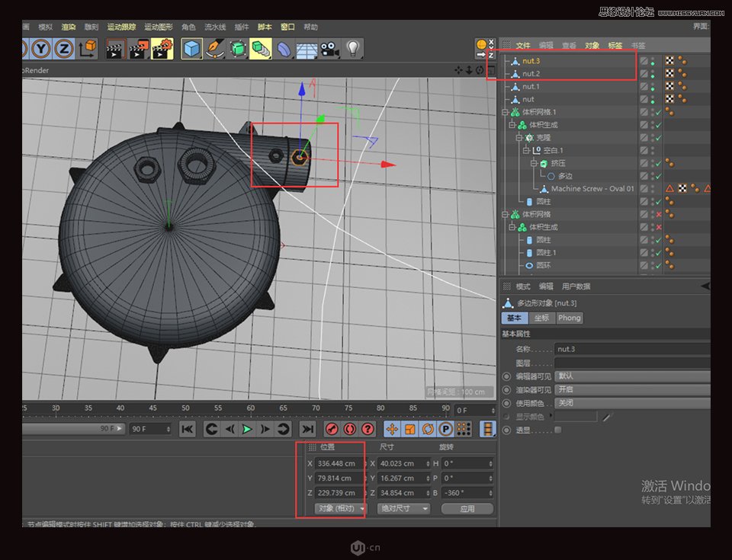Screen dimensions: 732x560
Task: Open the 窗口 menu in the menu bar
Action: [286, 27]
